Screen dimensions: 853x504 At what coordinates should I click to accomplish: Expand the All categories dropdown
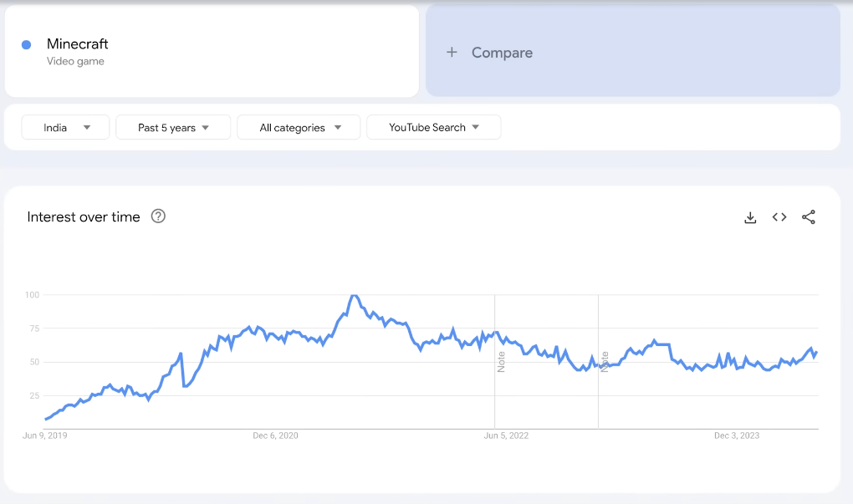pos(299,128)
